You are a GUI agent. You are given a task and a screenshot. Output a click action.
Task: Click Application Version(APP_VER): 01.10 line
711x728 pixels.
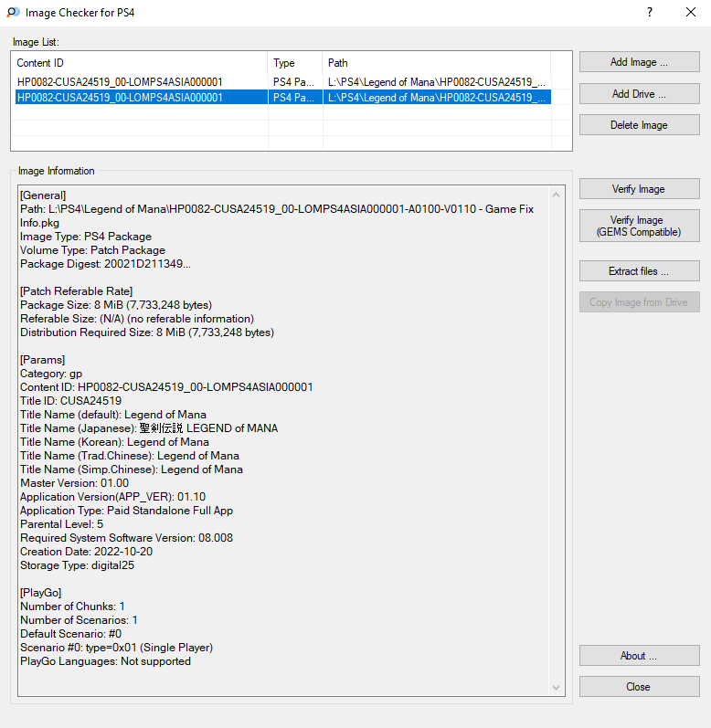(x=112, y=497)
